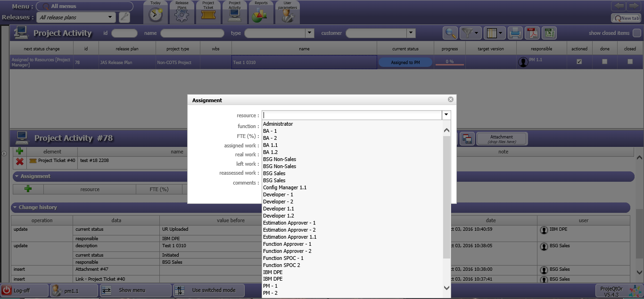Toggle the show closed items checkbox
644x299 pixels.
(x=636, y=33)
